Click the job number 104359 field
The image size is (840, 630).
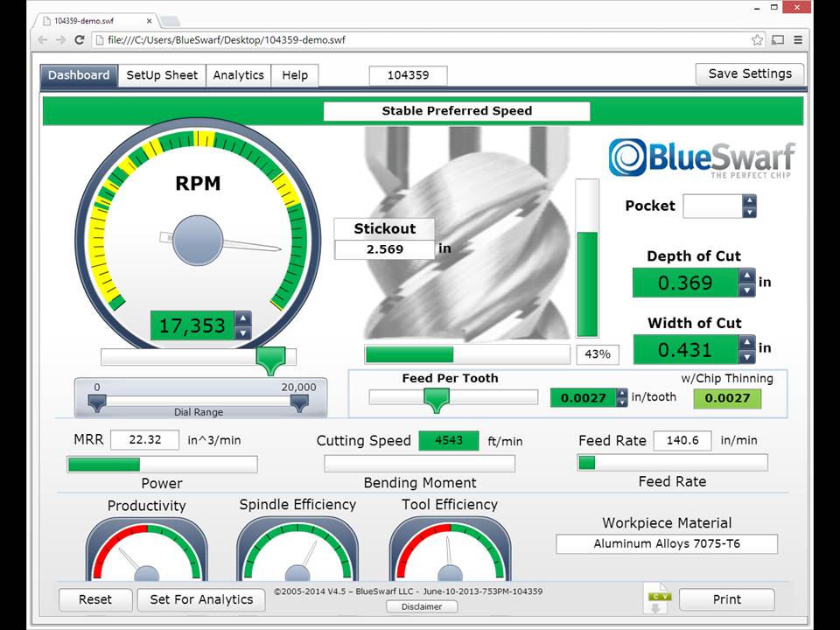409,75
